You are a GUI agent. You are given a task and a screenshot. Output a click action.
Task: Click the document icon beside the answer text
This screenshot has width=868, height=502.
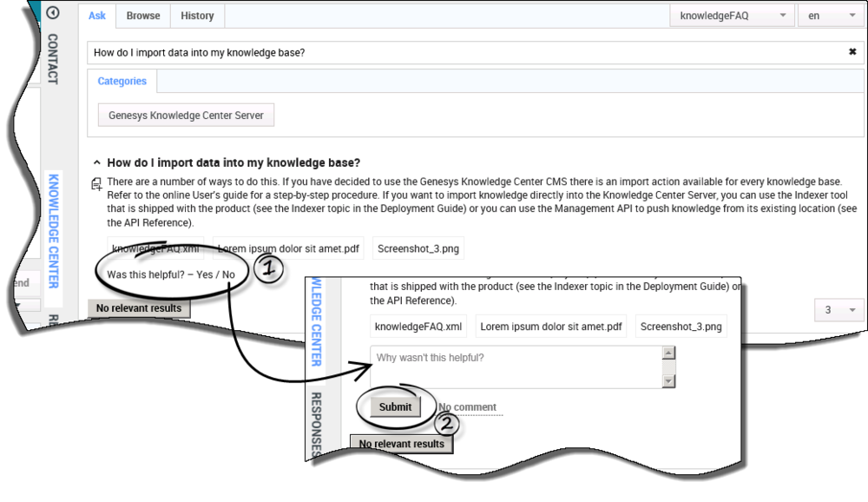click(x=96, y=184)
